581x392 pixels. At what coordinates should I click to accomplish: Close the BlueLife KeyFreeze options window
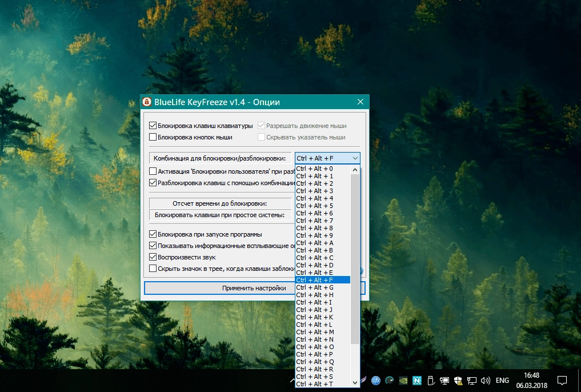[x=360, y=102]
